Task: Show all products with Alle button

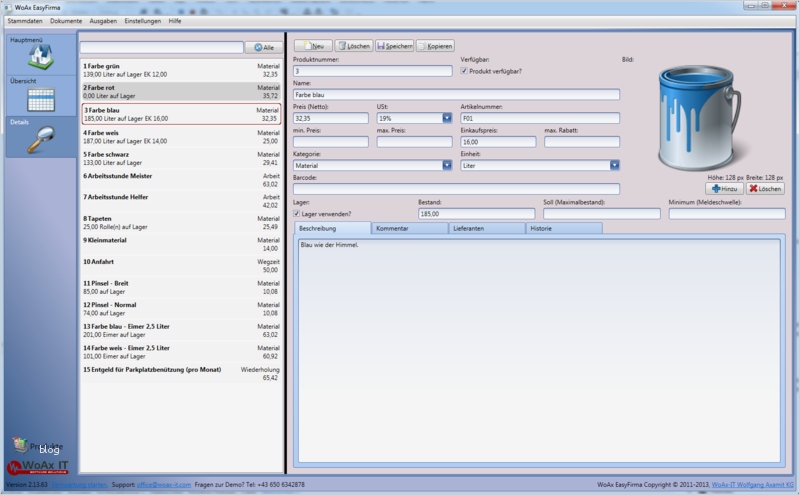Action: 264,47
